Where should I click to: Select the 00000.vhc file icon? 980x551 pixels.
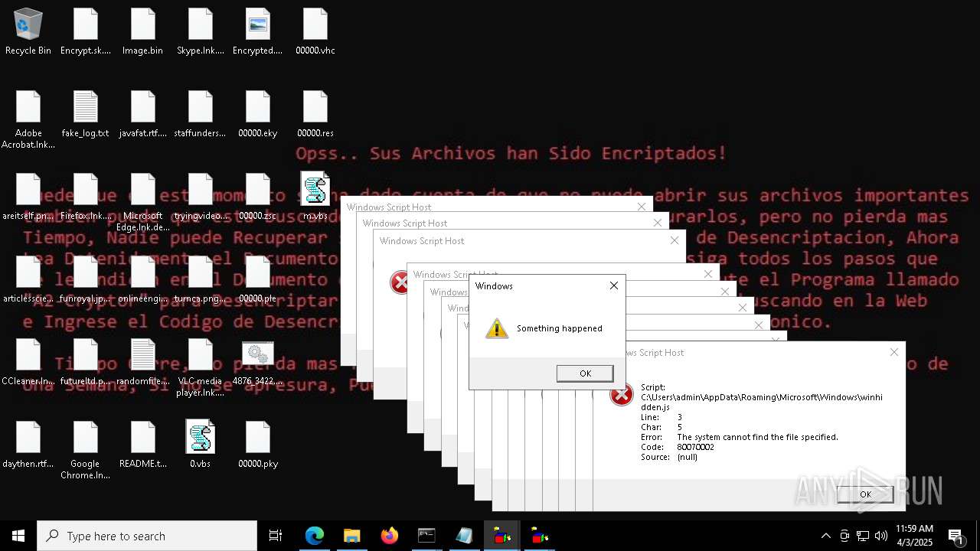pos(315,32)
